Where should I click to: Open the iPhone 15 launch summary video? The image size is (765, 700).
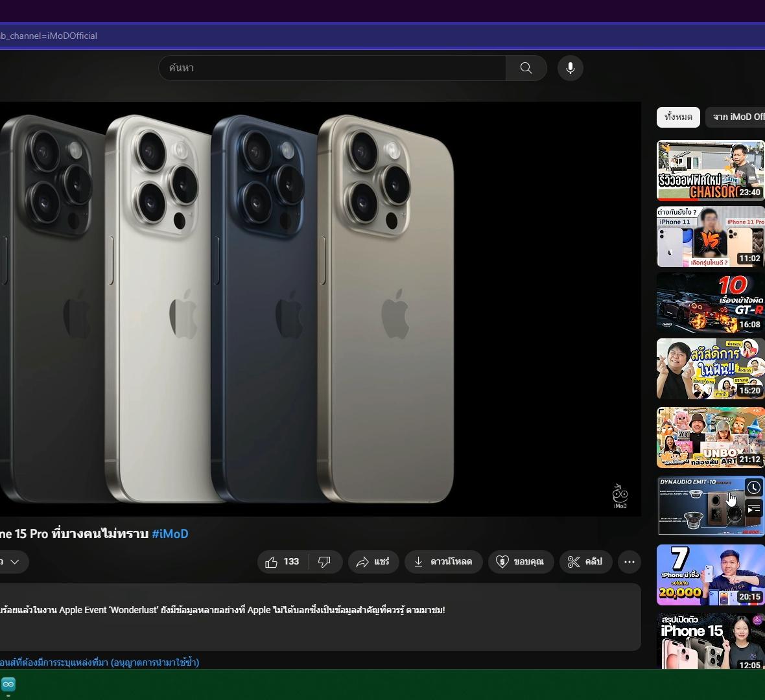coord(711,641)
